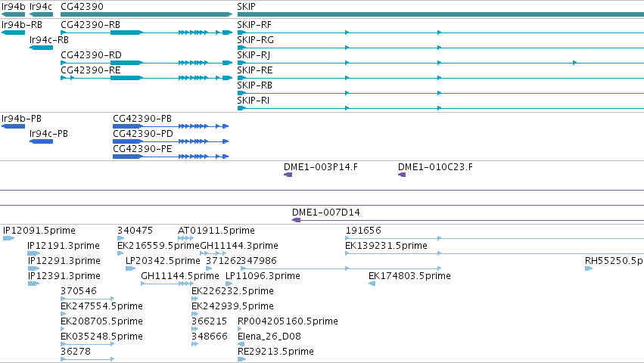Click the SKIP-RE transcript label
Image resolution: width=644 pixels, height=363 pixels.
point(255,70)
